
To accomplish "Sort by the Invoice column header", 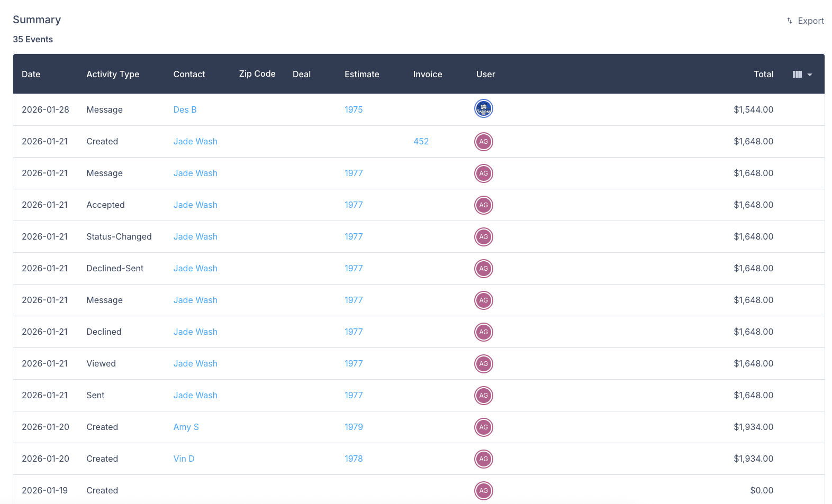I will point(428,75).
